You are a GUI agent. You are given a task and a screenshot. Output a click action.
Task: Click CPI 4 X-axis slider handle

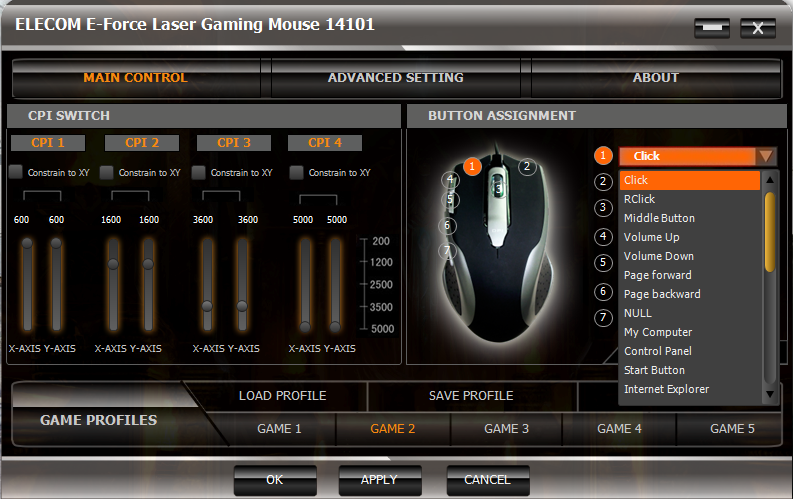305,327
